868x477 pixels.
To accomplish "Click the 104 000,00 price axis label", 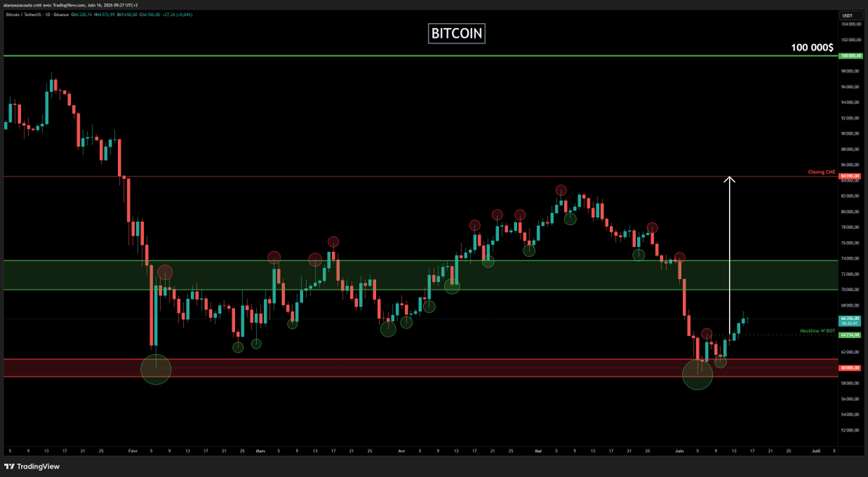I will [x=850, y=24].
